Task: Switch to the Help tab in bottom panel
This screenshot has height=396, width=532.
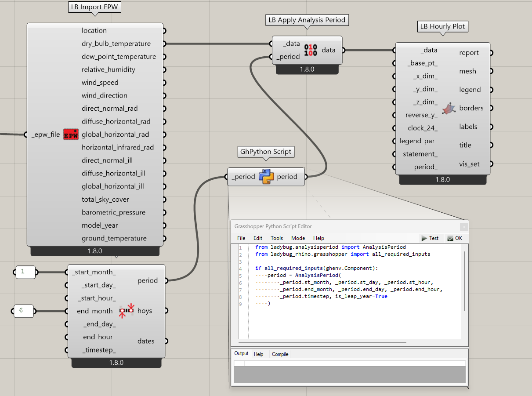Action: (259, 354)
